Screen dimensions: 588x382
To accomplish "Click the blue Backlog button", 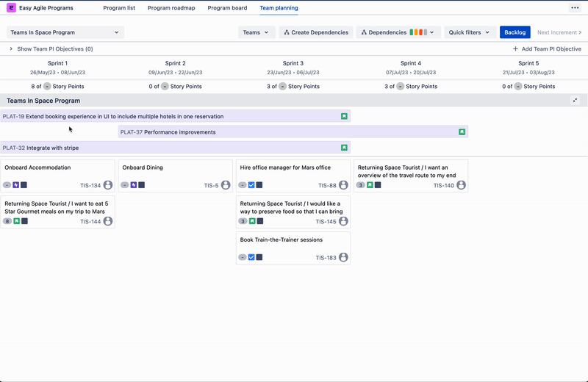I will 514,32.
